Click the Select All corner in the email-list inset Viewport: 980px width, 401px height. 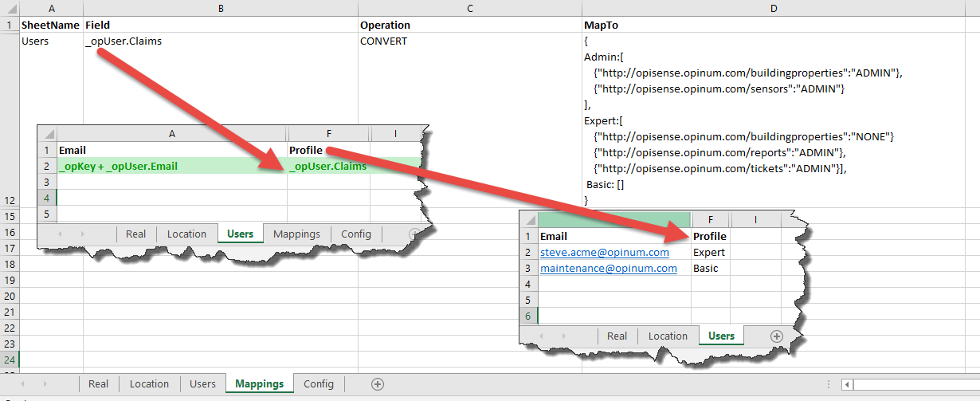point(528,219)
